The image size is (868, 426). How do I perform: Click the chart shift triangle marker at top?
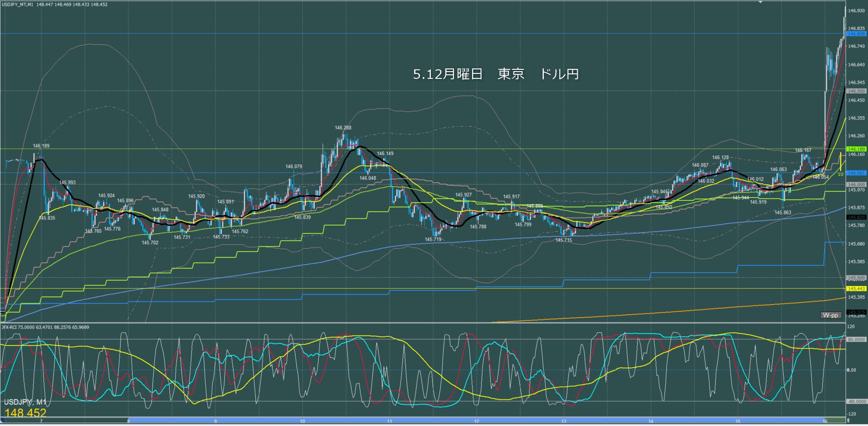(761, 2)
